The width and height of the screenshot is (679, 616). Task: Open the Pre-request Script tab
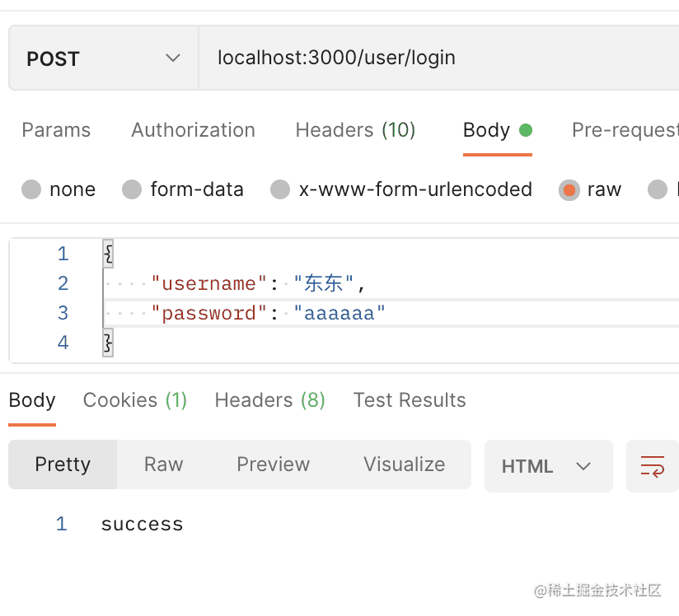tap(625, 130)
